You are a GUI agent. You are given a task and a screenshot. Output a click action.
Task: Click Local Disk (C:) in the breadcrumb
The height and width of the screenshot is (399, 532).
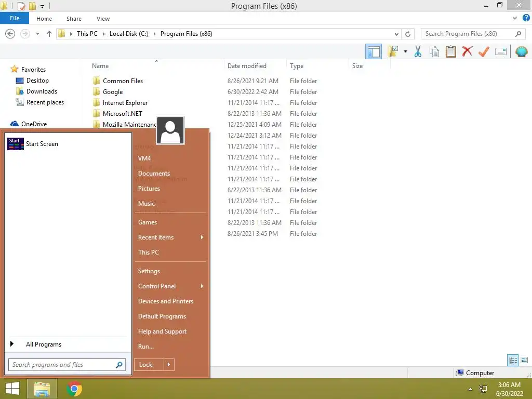[129, 34]
